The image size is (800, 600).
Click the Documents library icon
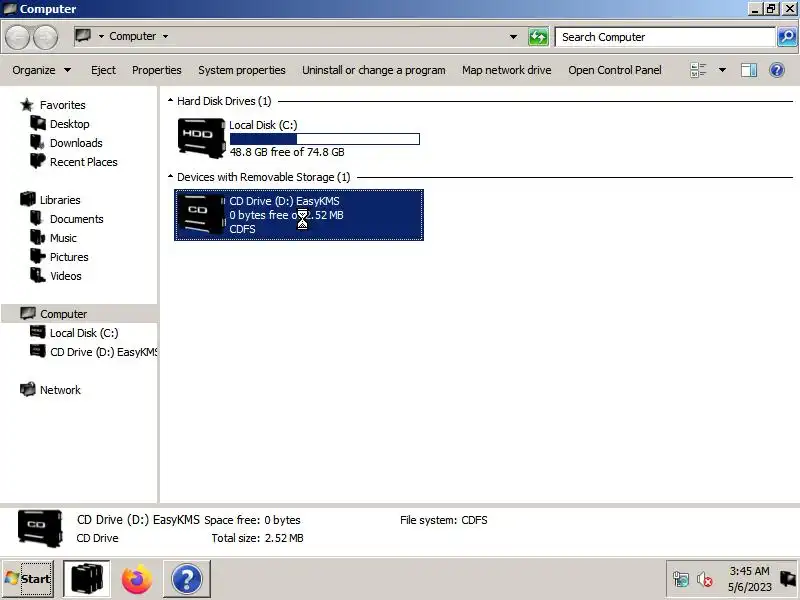[x=38, y=218]
